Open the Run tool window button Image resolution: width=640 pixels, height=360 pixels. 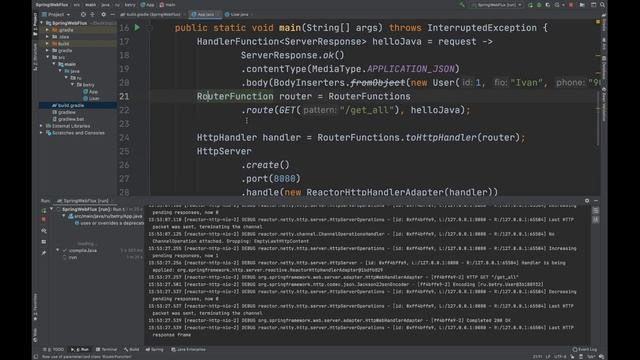(80, 350)
